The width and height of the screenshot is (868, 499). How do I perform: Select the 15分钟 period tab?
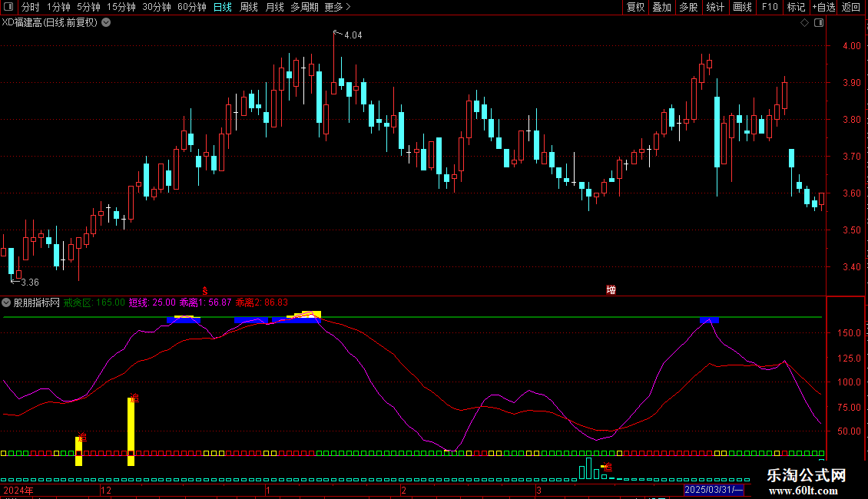click(121, 7)
